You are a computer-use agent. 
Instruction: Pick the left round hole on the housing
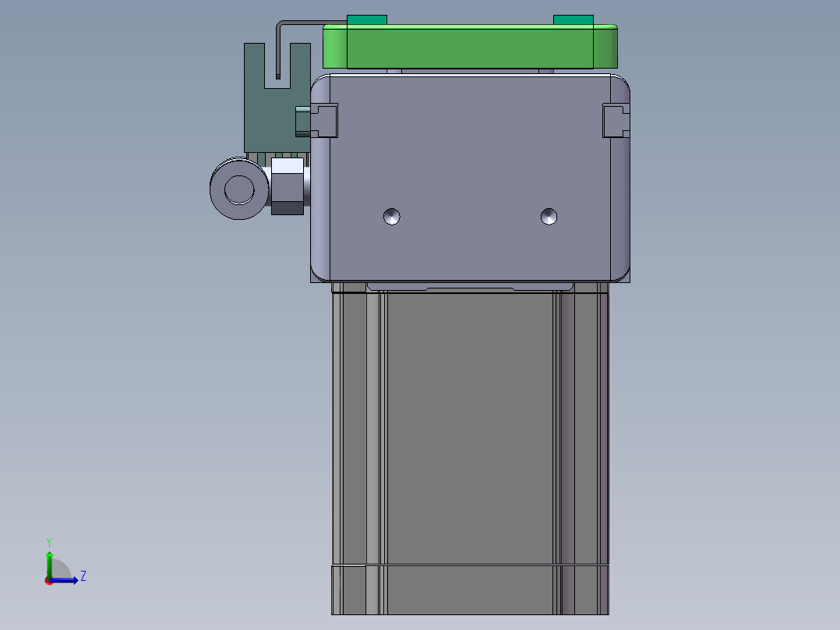pos(392,217)
